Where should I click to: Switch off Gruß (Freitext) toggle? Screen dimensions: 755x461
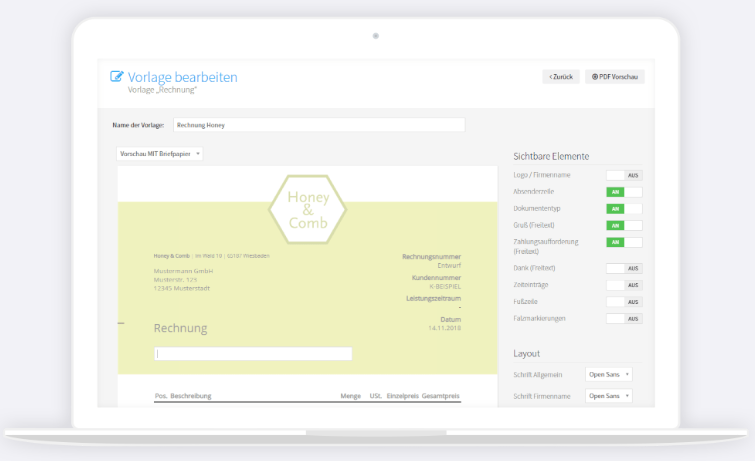pyautogui.click(x=624, y=226)
